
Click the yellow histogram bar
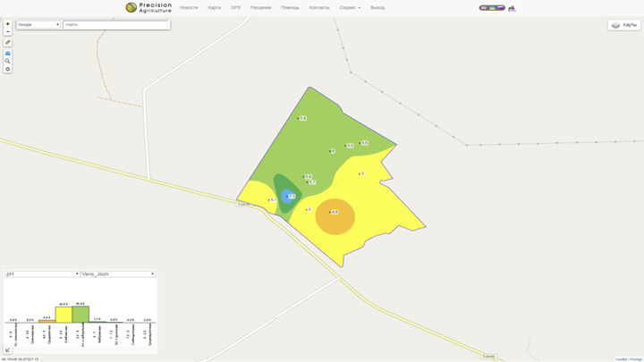coord(64,315)
